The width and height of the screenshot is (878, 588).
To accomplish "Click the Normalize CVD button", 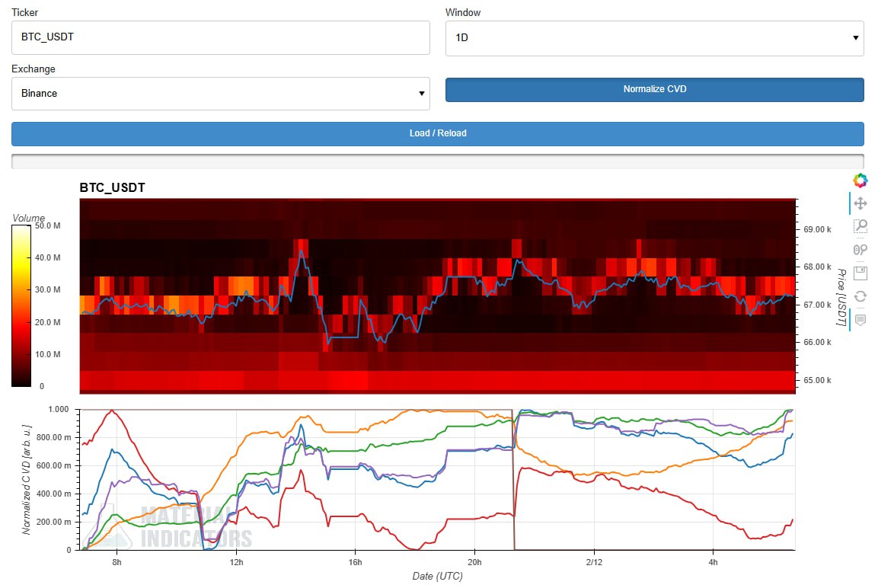I will tap(654, 89).
